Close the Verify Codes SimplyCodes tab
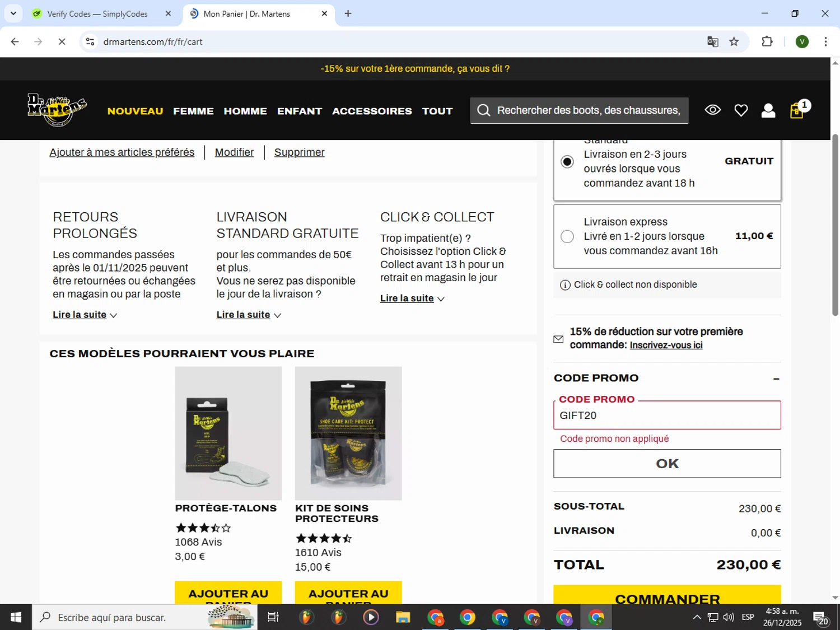The height and width of the screenshot is (630, 840). pos(168,13)
